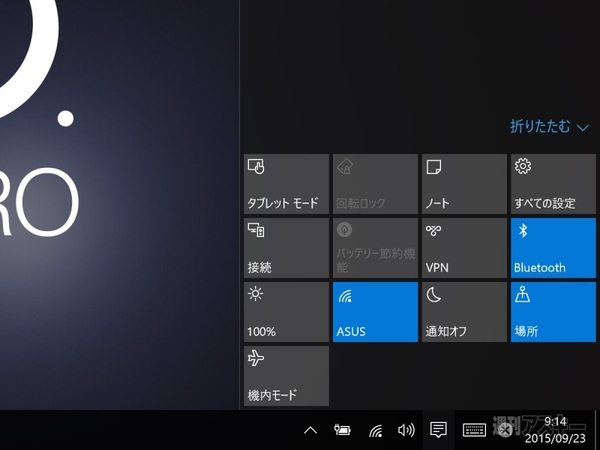600x450 pixels.
Task: Click Action Center notification icon
Action: pos(438,430)
